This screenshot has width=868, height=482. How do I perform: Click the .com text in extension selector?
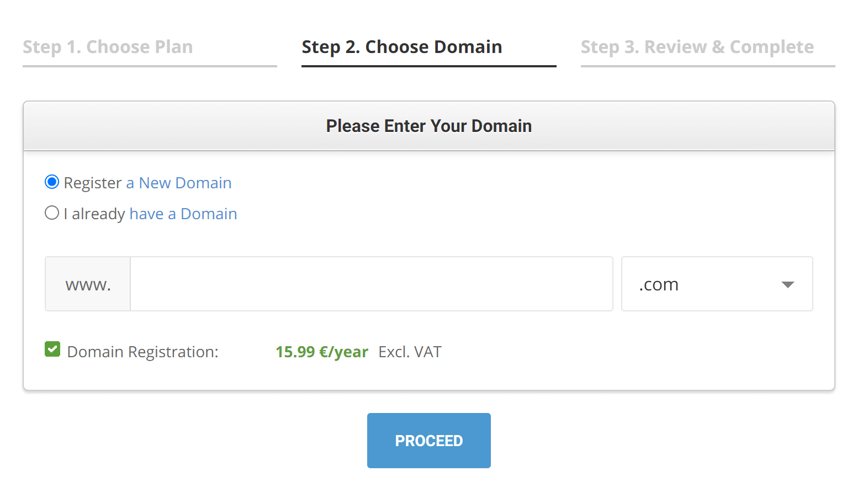point(659,284)
